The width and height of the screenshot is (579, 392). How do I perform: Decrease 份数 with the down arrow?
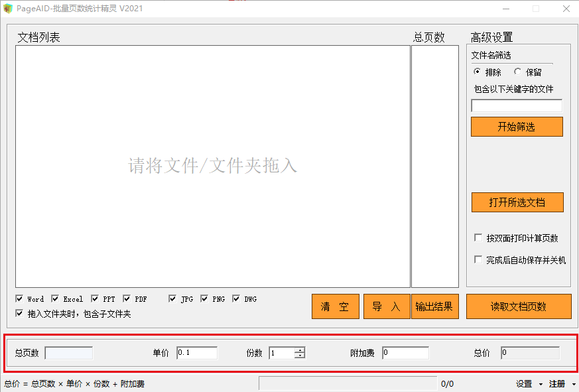click(x=300, y=356)
